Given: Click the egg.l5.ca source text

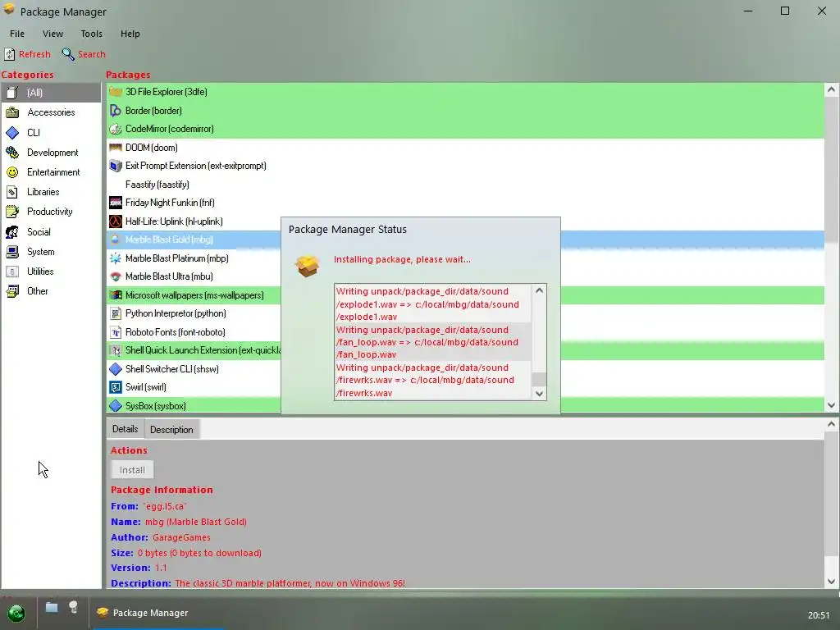Looking at the screenshot, I should click(x=165, y=506).
